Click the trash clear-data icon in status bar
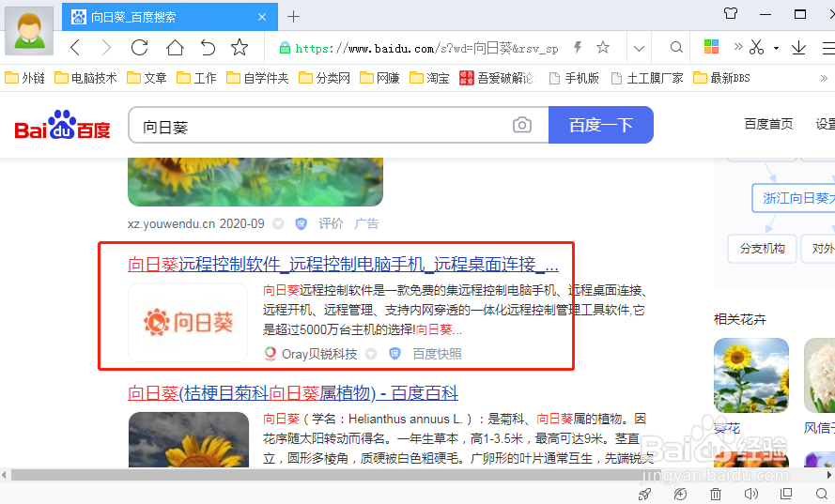Image resolution: width=835 pixels, height=504 pixels. pos(716,494)
